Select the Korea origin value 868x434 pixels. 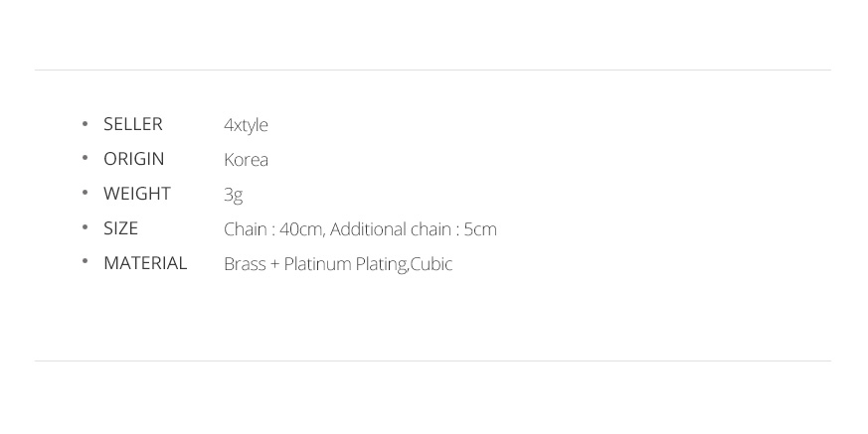pos(247,160)
